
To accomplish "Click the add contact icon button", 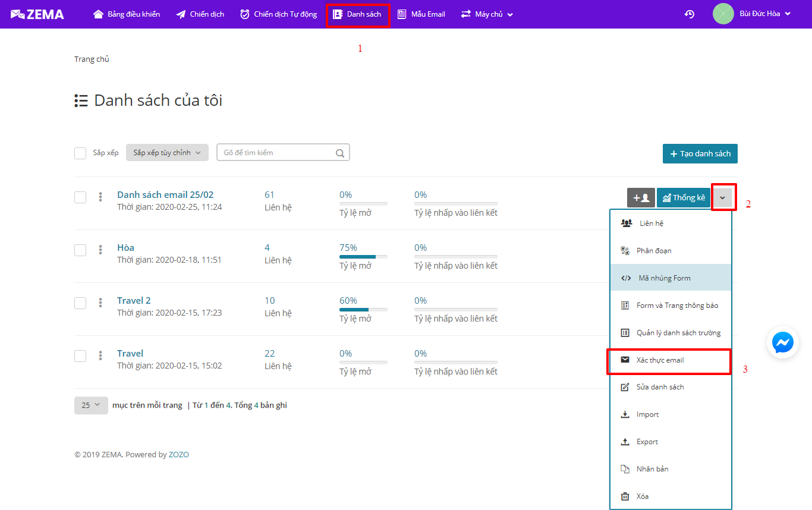I will [641, 197].
